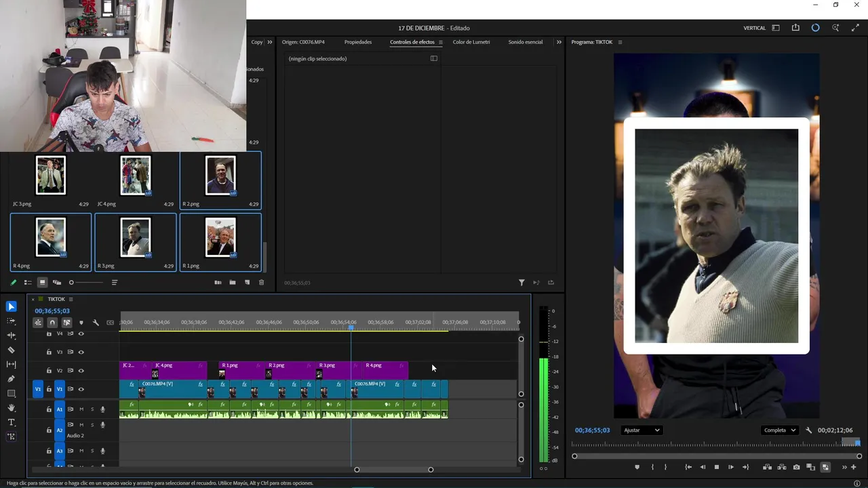Select the Pen tool
The image size is (868, 488).
12,379
